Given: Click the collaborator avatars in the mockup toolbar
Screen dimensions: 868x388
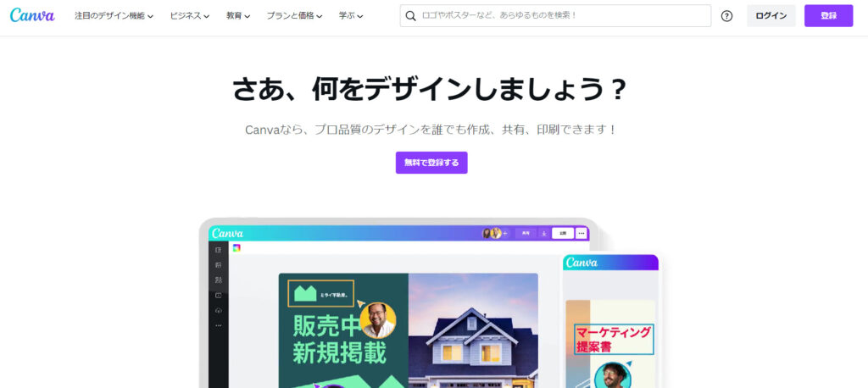Looking at the screenshot, I should tap(492, 234).
